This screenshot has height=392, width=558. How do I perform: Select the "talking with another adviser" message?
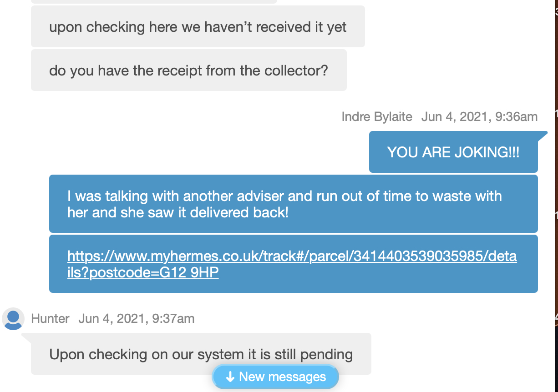coord(293,204)
